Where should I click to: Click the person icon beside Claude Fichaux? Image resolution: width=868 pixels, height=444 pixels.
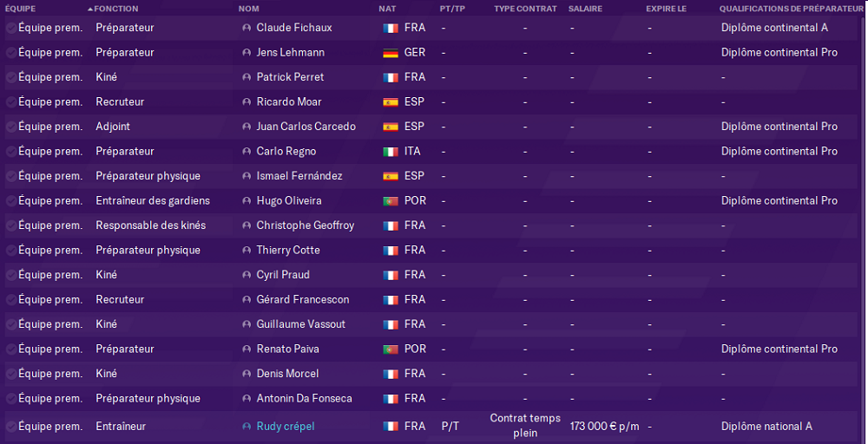[x=247, y=28]
